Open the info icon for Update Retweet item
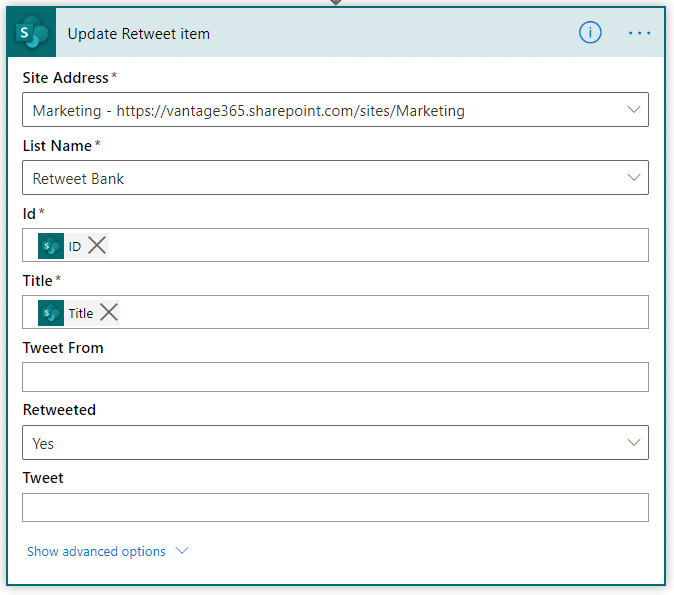 590,33
